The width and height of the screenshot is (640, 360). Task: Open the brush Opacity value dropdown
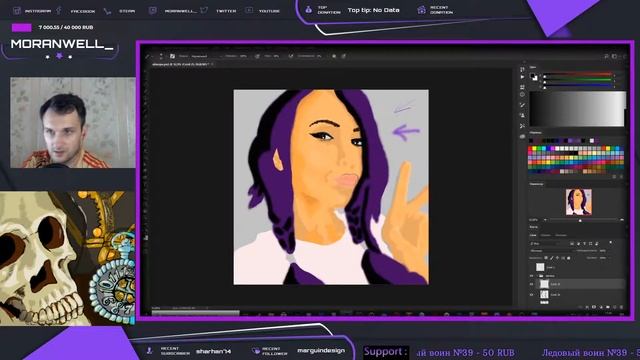coord(243,56)
